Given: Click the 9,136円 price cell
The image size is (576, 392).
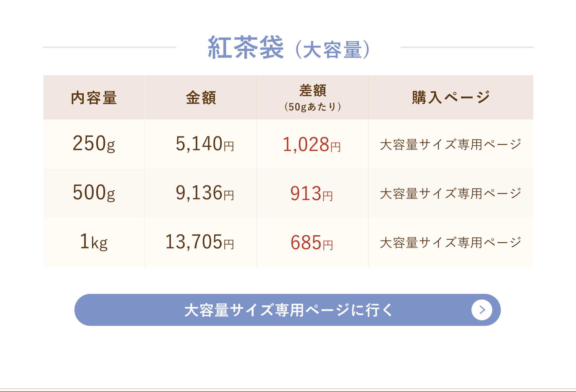Looking at the screenshot, I should (201, 193).
